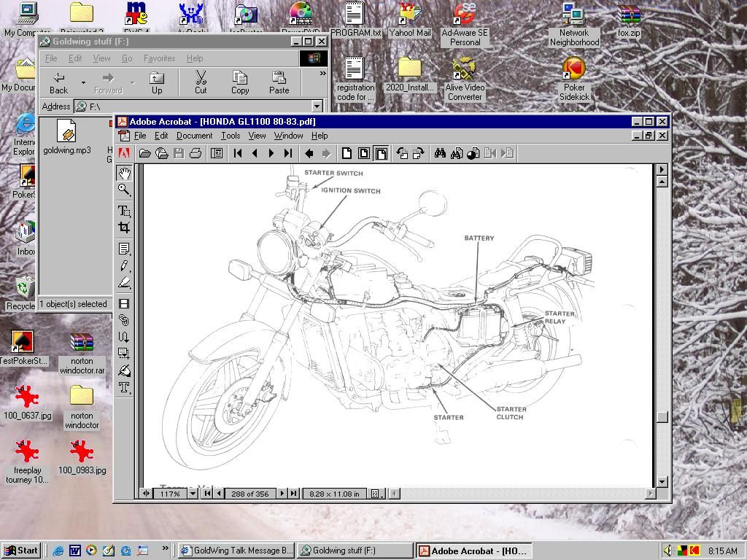Rotate view clockwise
Screen dimensions: 747x560
point(419,153)
